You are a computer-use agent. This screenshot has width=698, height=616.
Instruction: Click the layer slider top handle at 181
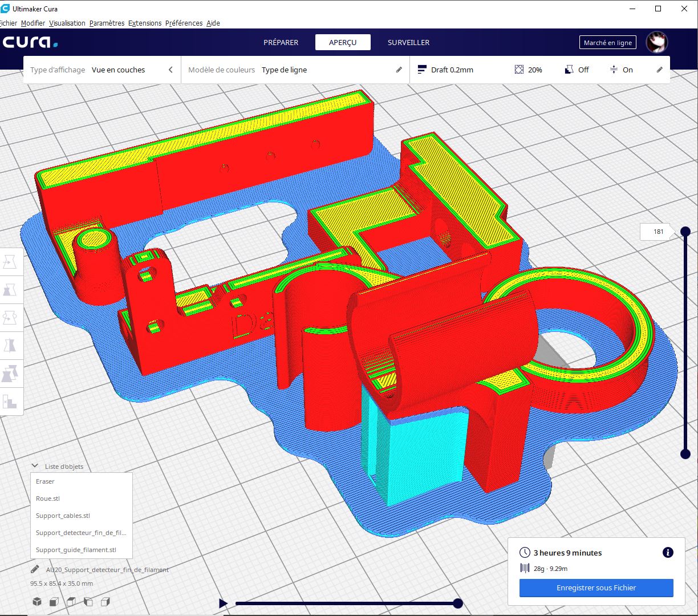pos(685,231)
